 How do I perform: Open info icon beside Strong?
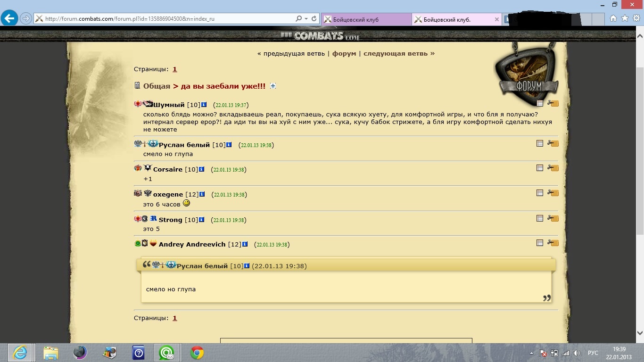click(202, 220)
